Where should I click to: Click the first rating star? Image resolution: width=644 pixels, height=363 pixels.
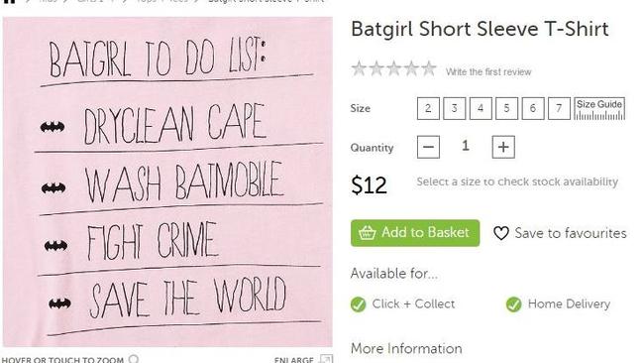click(359, 68)
